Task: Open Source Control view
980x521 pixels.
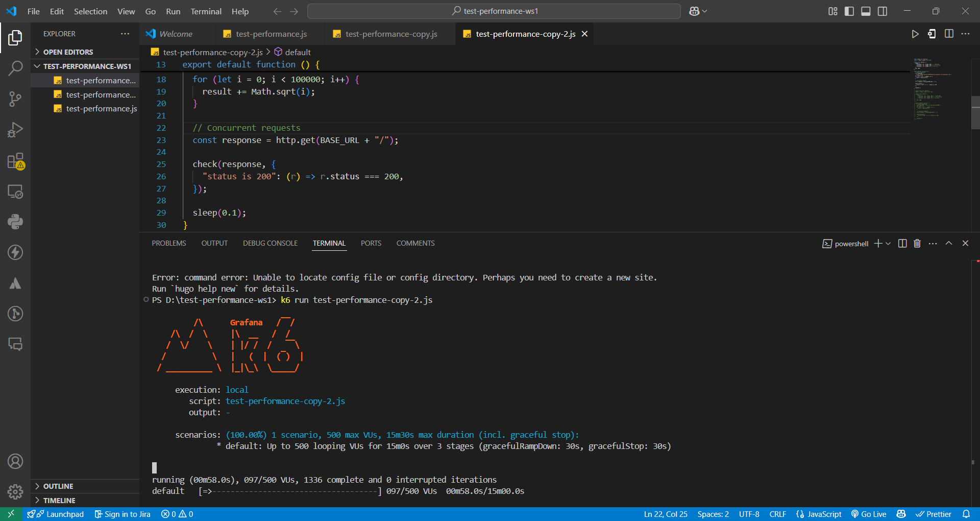Action: point(15,99)
